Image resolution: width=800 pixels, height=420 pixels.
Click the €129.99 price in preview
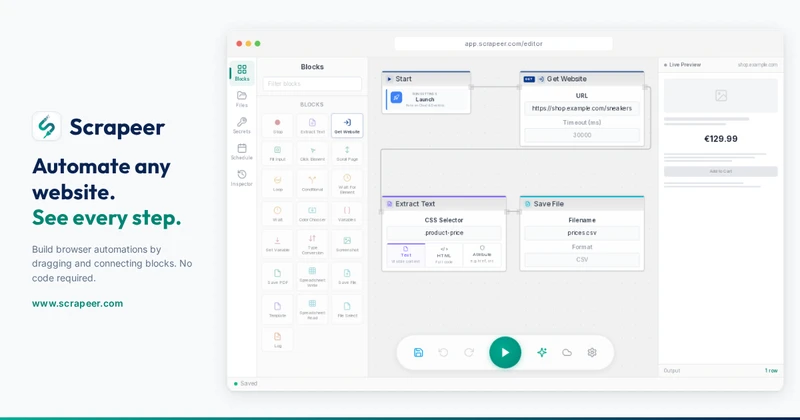click(720, 139)
